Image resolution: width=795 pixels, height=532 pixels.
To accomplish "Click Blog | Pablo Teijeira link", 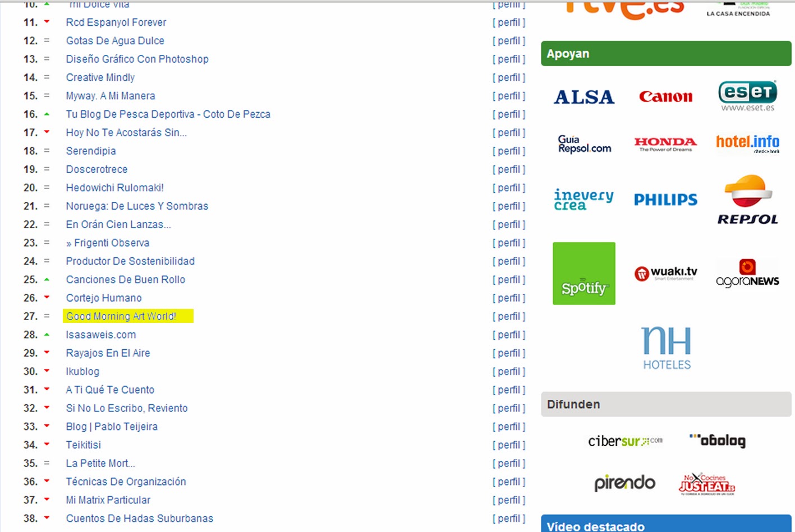I will [112, 427].
